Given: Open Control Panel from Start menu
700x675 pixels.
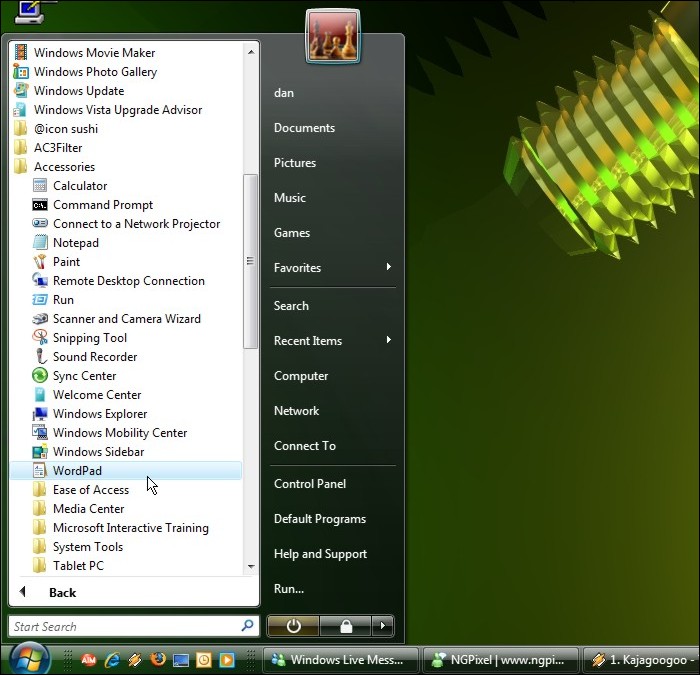Looking at the screenshot, I should tap(309, 484).
